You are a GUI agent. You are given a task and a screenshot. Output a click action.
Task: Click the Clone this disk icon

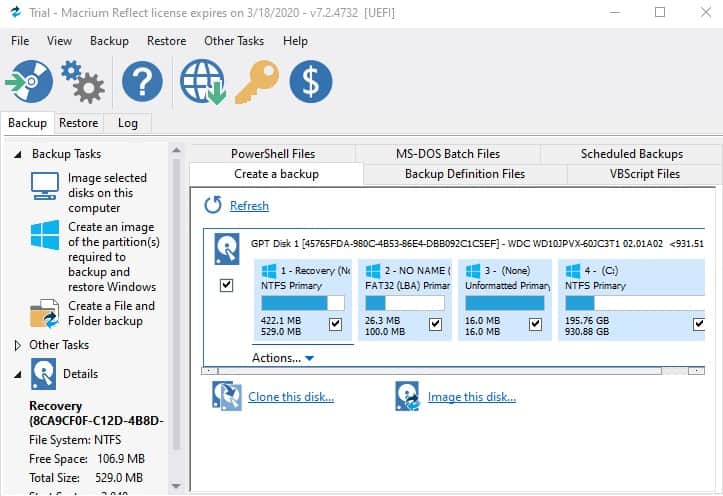coord(226,396)
